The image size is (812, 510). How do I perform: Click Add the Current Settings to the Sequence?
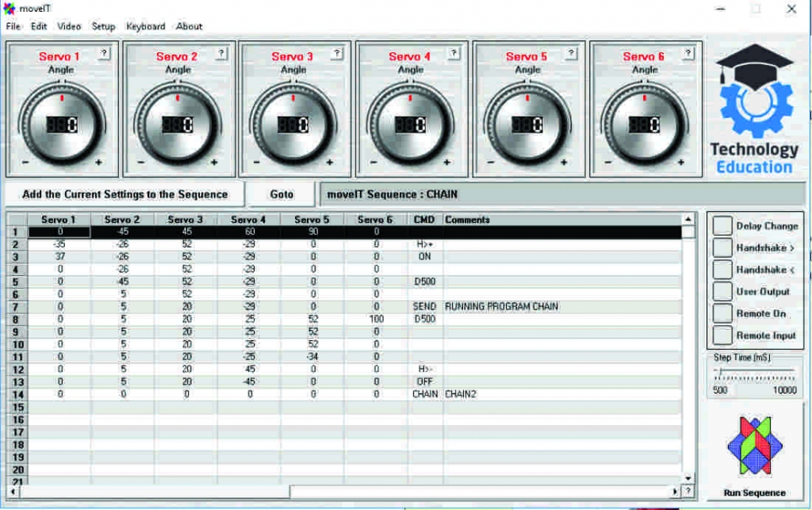click(124, 194)
